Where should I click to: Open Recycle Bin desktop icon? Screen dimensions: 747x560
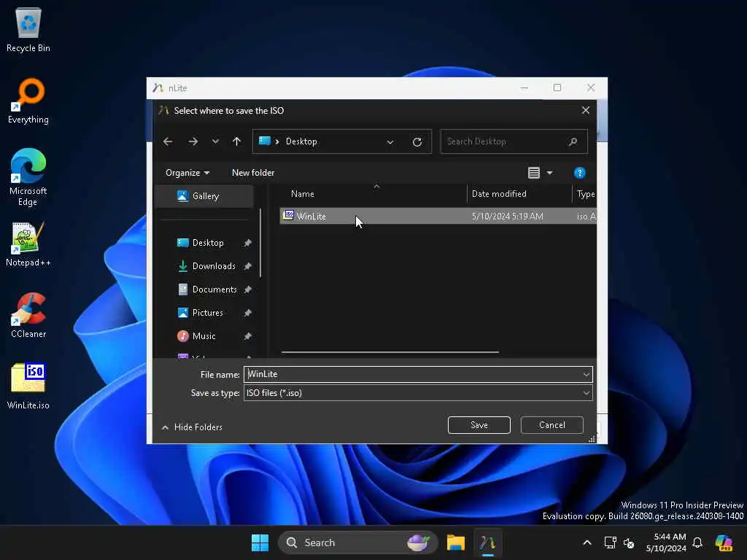tap(28, 29)
